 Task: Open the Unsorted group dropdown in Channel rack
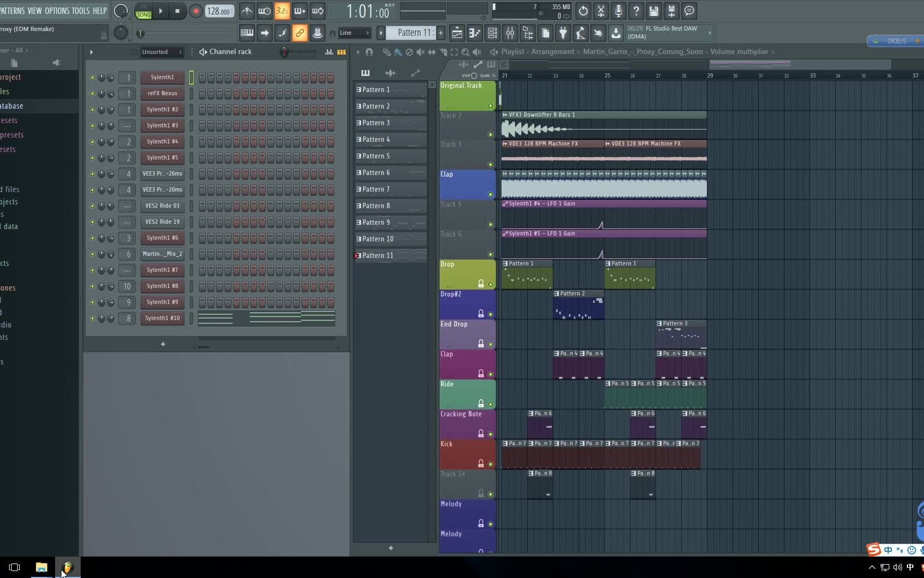pyautogui.click(x=181, y=52)
